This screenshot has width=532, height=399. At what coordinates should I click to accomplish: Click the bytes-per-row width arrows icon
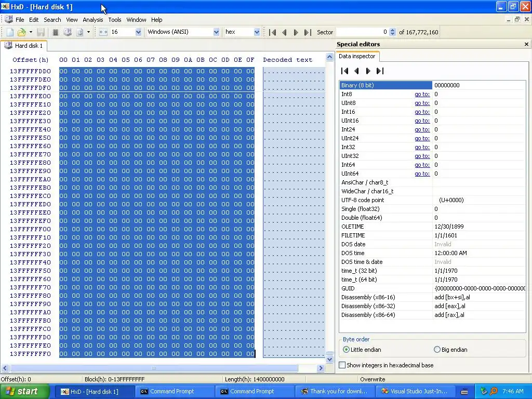[x=103, y=32]
